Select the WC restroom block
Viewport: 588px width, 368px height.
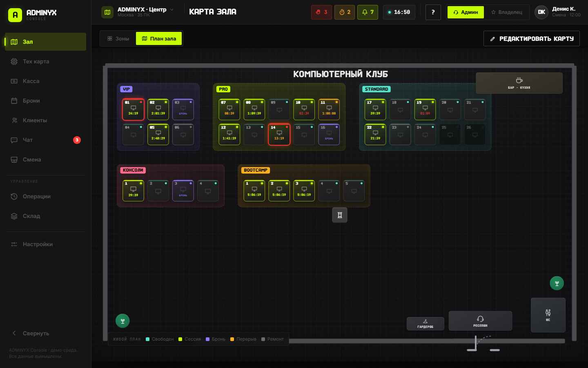[548, 315]
